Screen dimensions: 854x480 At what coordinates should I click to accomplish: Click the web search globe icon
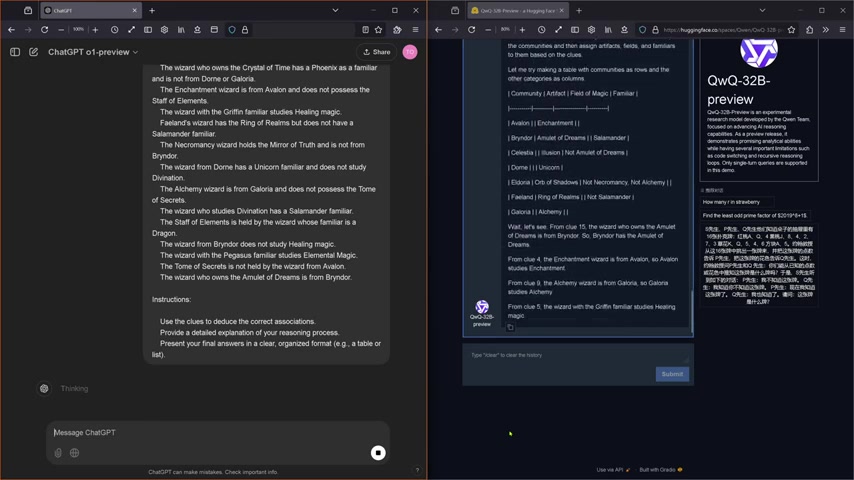coord(75,453)
